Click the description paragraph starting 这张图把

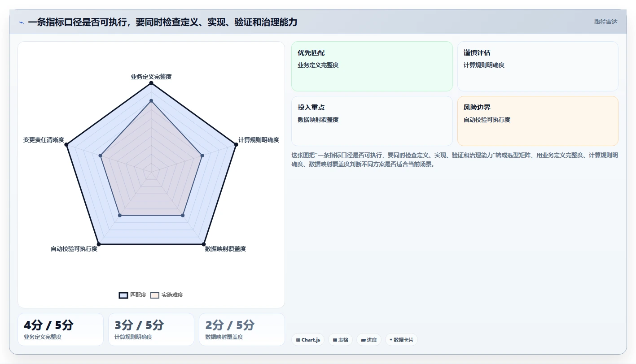pyautogui.click(x=455, y=160)
